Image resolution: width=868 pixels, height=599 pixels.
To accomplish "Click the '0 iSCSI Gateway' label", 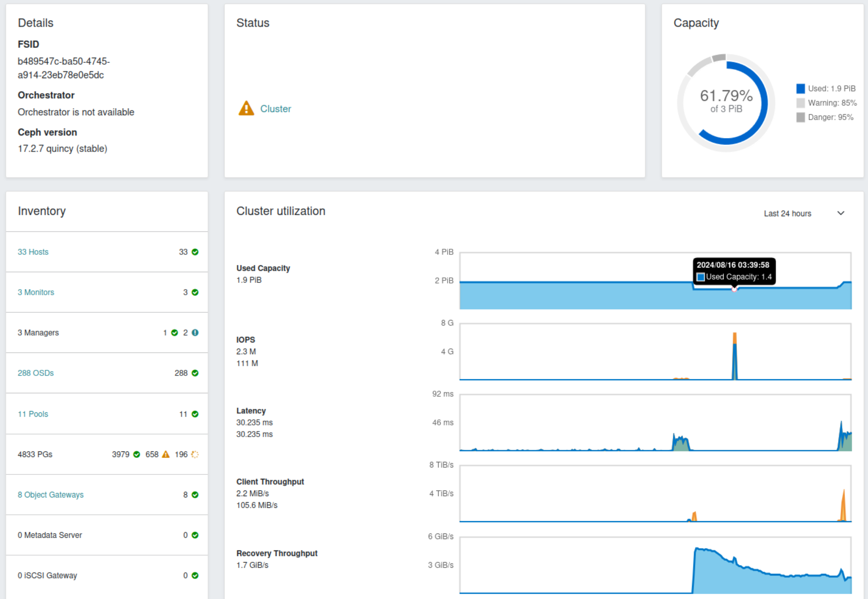I will click(x=47, y=575).
